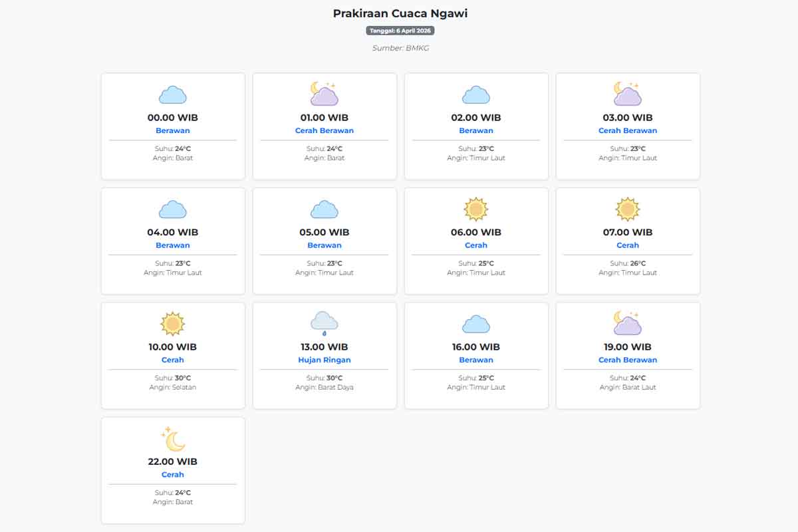
Task: Click Cerah under 22.00 WIB
Action: pos(173,475)
